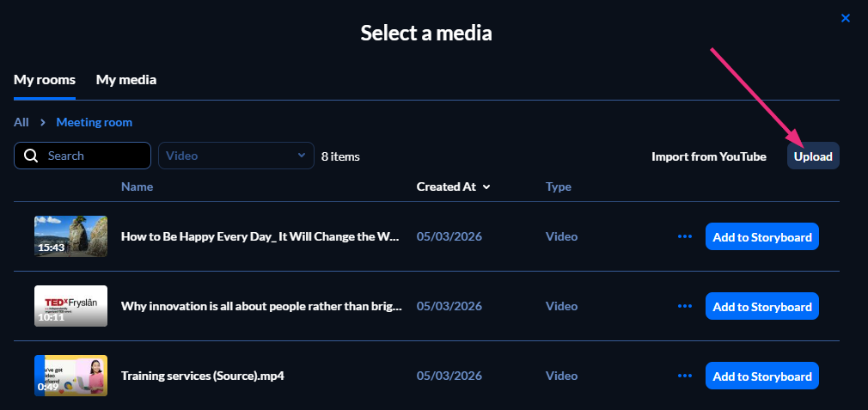
Task: Open the TEDx Fryslân video thumbnail
Action: 70,306
